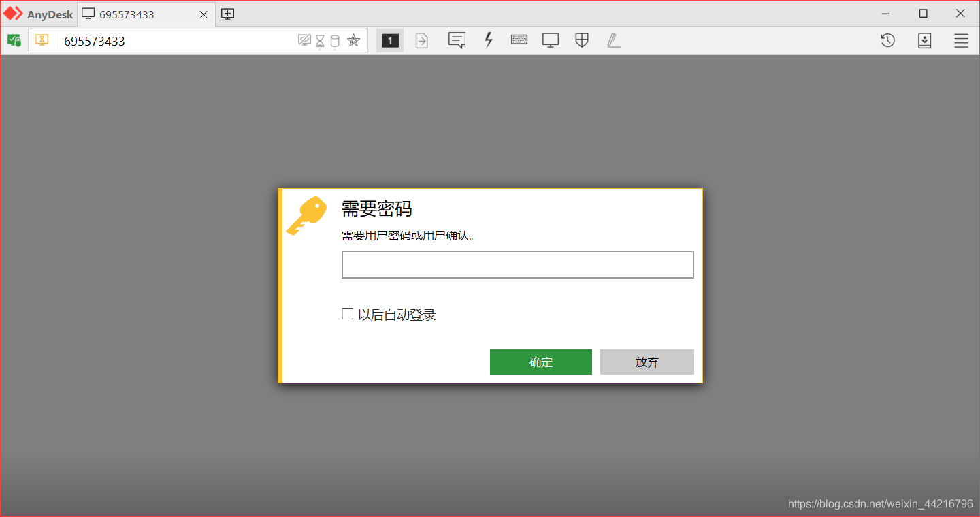Click the yellow waiting monitor icon
Viewport: 980px width, 517px height.
[x=42, y=40]
